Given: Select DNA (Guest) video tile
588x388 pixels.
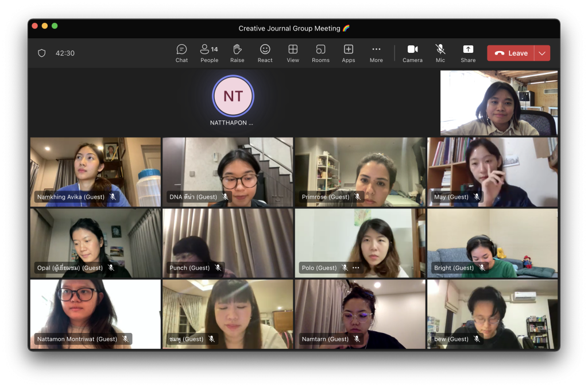Looking at the screenshot, I should [227, 172].
